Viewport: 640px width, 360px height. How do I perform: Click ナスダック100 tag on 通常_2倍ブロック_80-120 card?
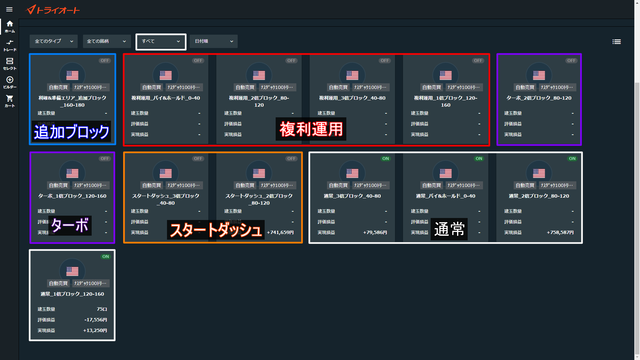click(558, 185)
